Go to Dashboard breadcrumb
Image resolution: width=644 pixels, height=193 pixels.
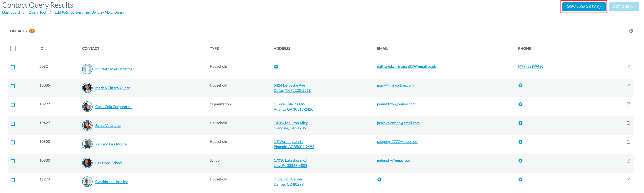point(11,12)
